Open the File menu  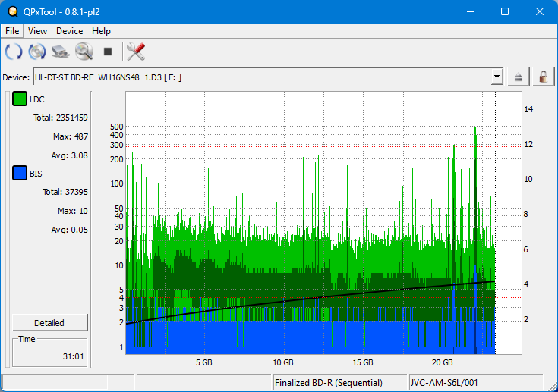[x=12, y=31]
